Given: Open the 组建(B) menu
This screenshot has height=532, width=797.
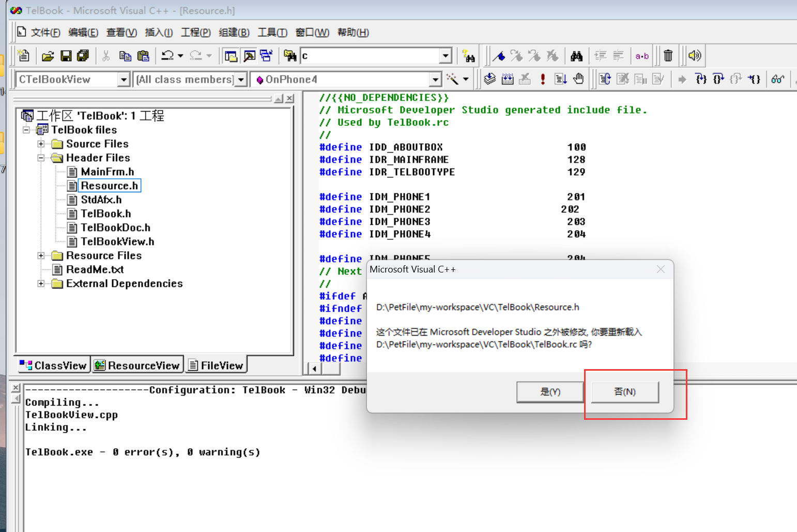Looking at the screenshot, I should (x=234, y=33).
